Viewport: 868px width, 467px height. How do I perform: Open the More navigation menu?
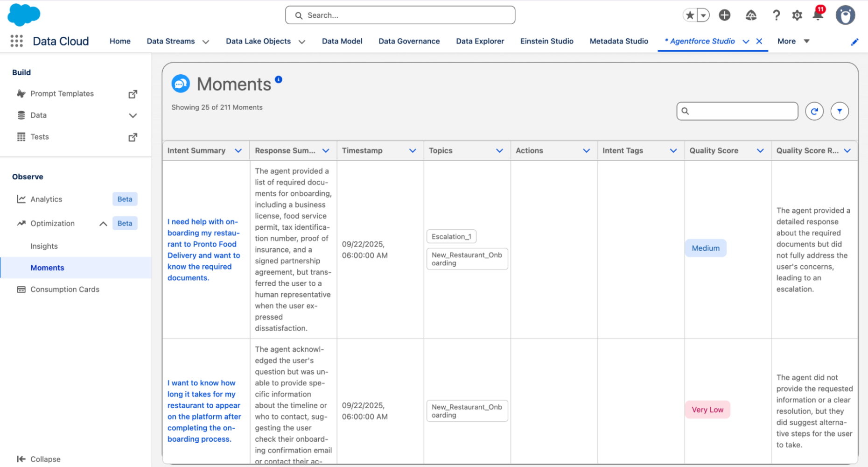click(792, 41)
